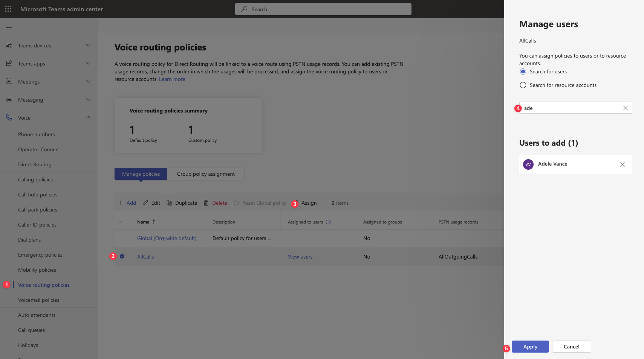This screenshot has width=644, height=359.
Task: Open Dial plans page
Action: (x=29, y=240)
